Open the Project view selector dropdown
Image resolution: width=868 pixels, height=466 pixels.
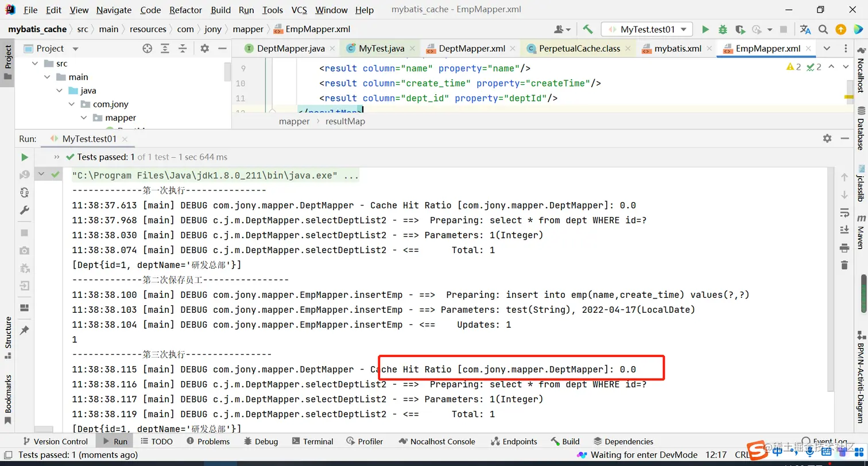coord(76,49)
